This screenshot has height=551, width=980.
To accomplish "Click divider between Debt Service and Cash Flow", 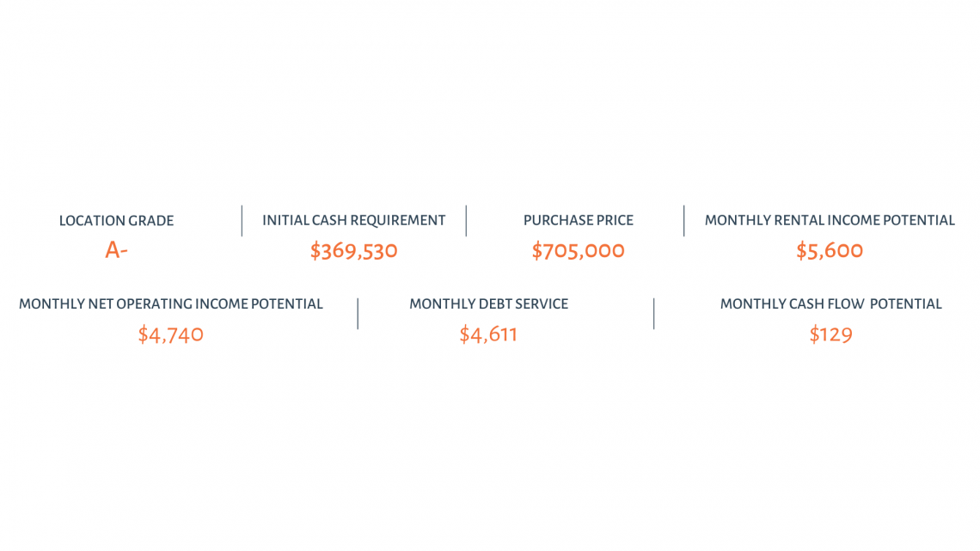I will point(653,313).
